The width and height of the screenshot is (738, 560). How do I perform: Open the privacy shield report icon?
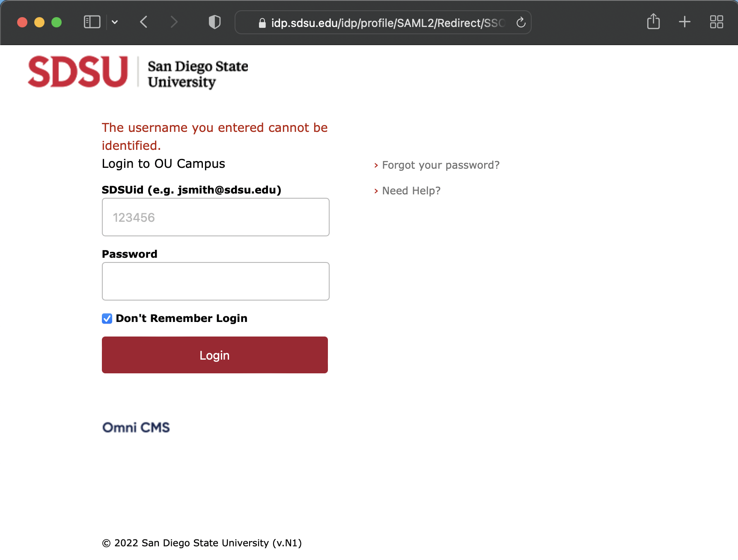click(x=214, y=22)
